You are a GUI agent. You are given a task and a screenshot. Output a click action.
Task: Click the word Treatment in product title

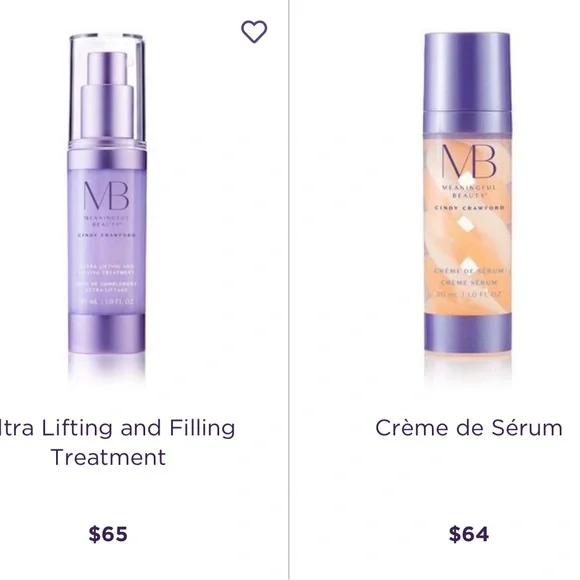[108, 457]
